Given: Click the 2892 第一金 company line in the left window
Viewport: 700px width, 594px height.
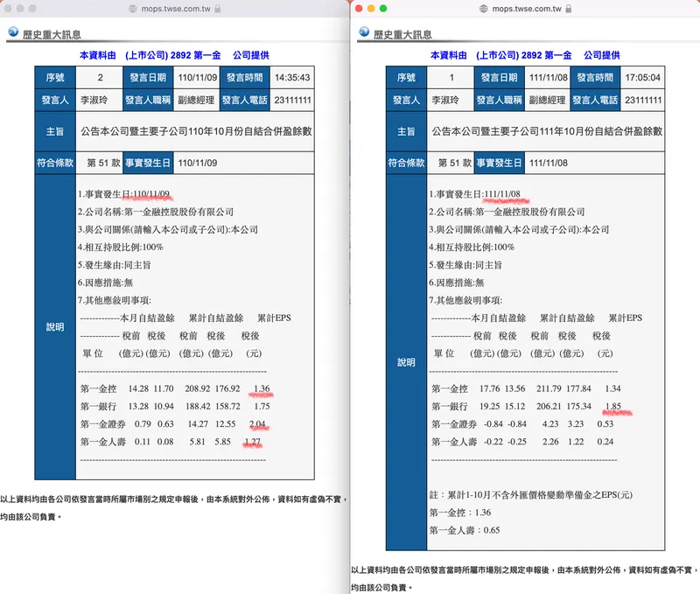Looking at the screenshot, I should [x=174, y=55].
